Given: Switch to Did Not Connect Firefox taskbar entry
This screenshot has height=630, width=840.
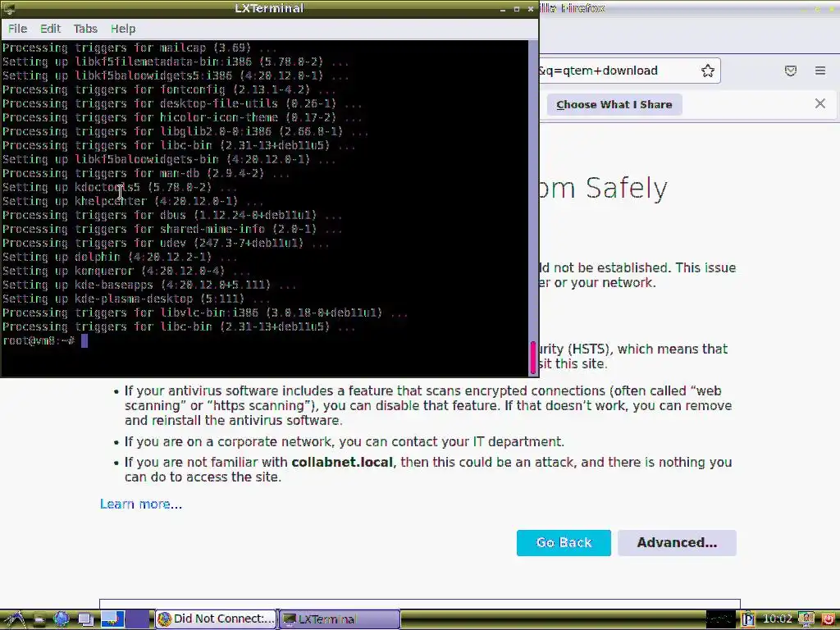Looking at the screenshot, I should click(217, 619).
